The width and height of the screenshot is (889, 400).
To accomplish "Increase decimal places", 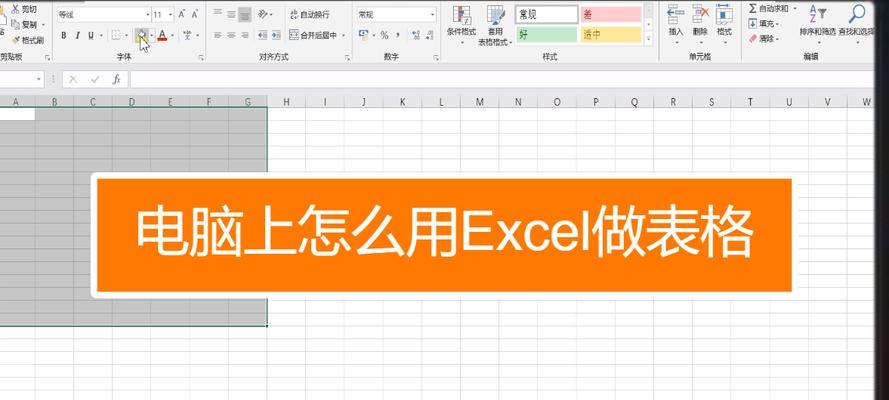I will pyautogui.click(x=416, y=36).
